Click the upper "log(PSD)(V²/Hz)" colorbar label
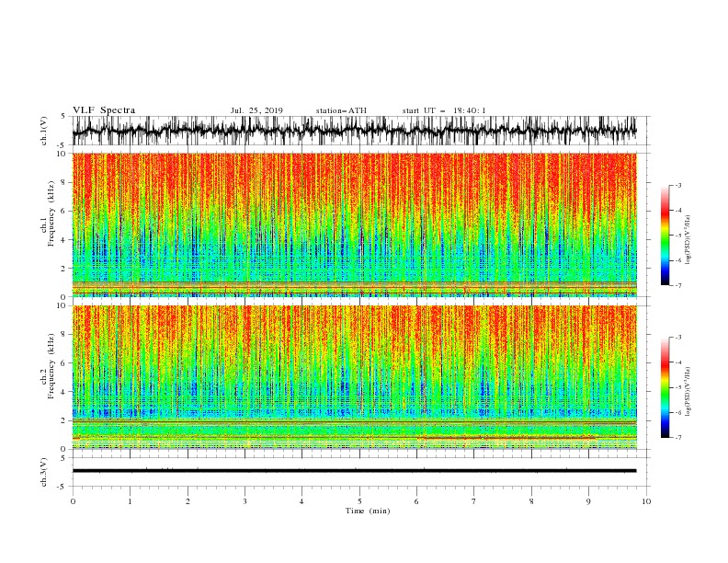 [688, 240]
